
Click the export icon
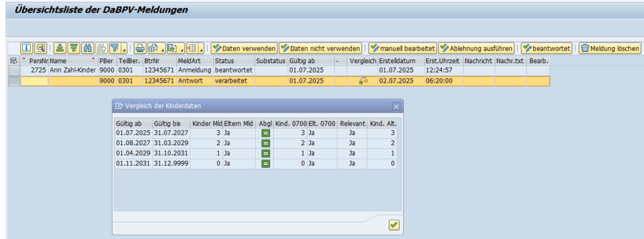click(x=173, y=48)
